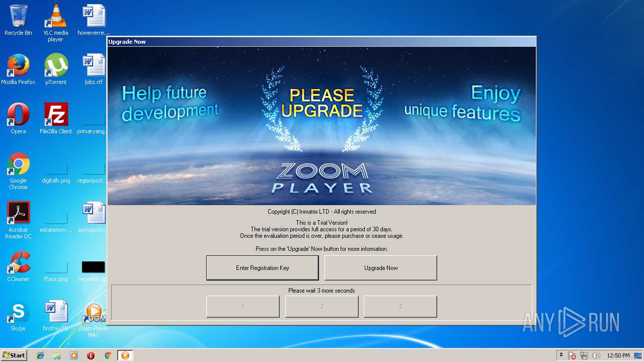
Task: Open the firstfax.rtf document icon
Action: pos(55,316)
